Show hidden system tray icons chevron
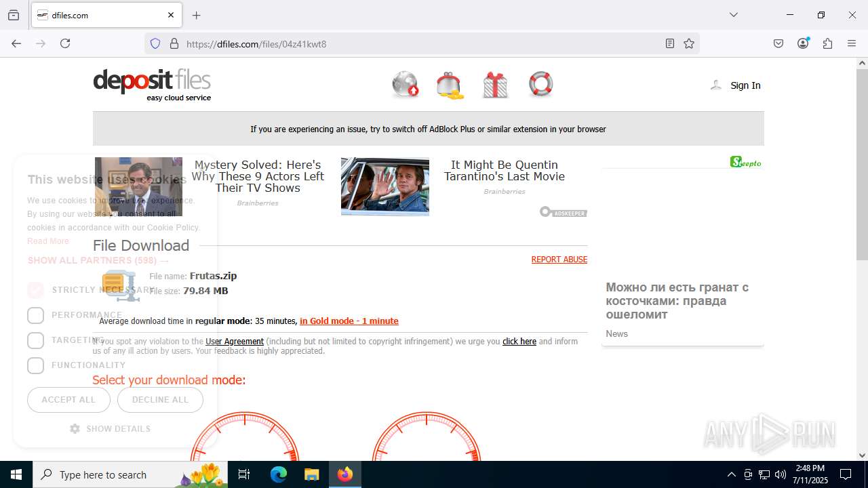 (x=731, y=474)
